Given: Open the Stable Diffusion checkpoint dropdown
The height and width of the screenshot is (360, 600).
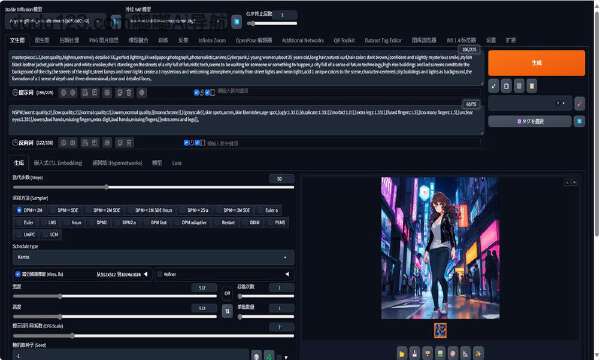Looking at the screenshot, I should 56,21.
